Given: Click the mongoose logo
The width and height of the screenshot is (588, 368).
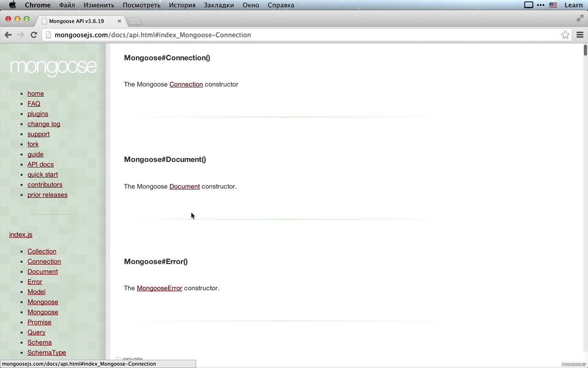Looking at the screenshot, I should pos(53,67).
